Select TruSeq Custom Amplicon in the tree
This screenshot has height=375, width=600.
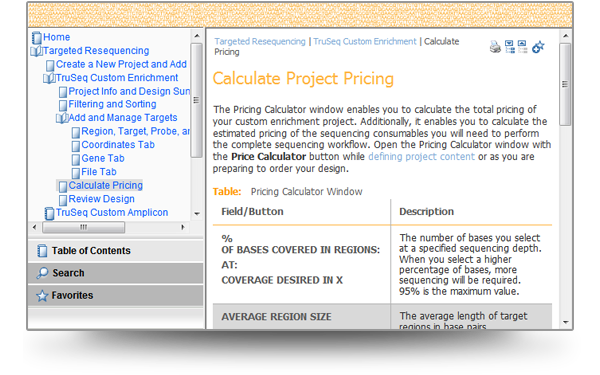112,212
